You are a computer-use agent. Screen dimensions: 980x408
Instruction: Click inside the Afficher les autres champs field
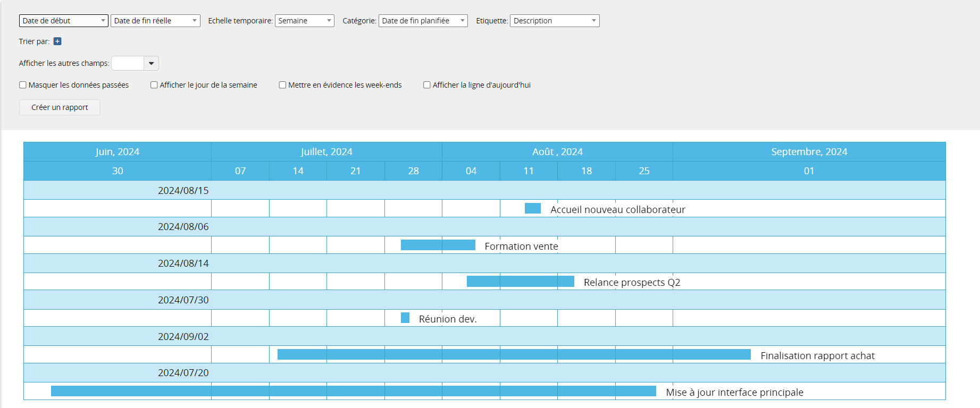coord(128,63)
